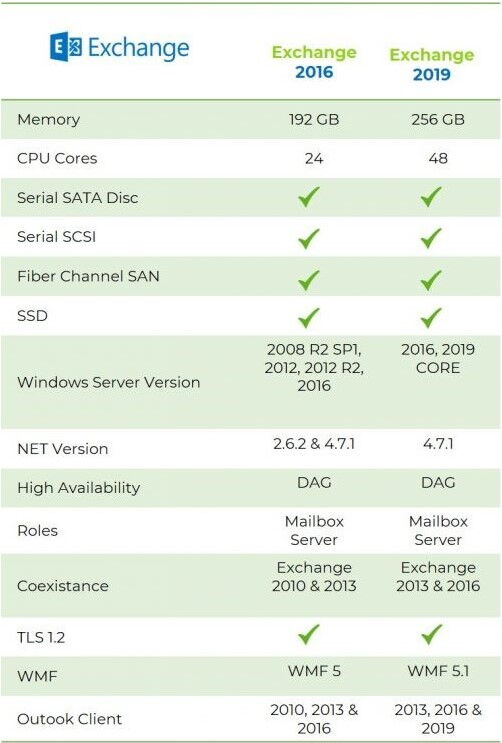The height and width of the screenshot is (743, 502).
Task: Click the SSD checkmark under Exchange 2019
Action: point(431,318)
